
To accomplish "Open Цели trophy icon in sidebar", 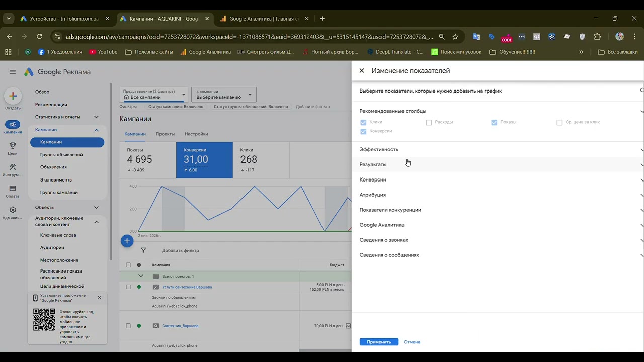I will (x=13, y=146).
